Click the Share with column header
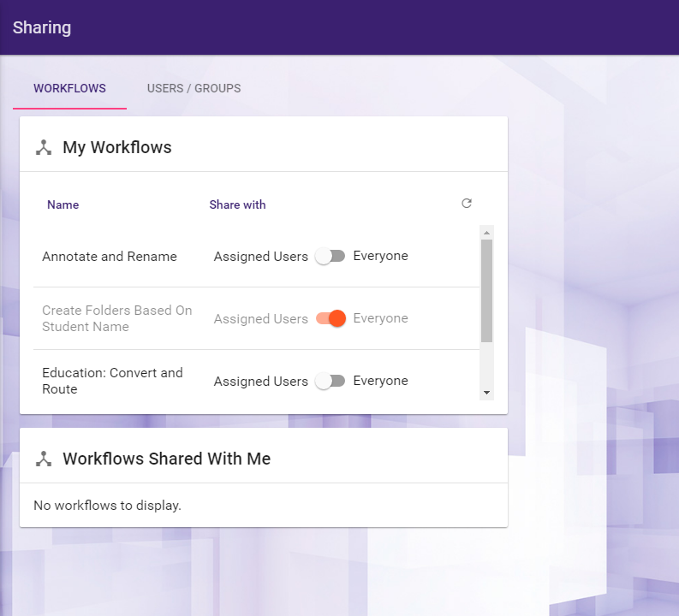Image resolution: width=679 pixels, height=616 pixels. pyautogui.click(x=238, y=204)
